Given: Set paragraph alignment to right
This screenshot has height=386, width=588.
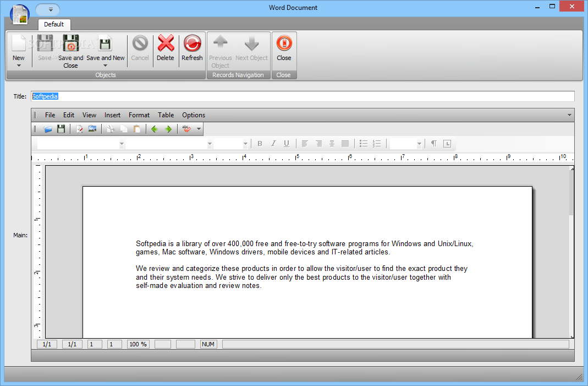Looking at the screenshot, I should coord(318,143).
